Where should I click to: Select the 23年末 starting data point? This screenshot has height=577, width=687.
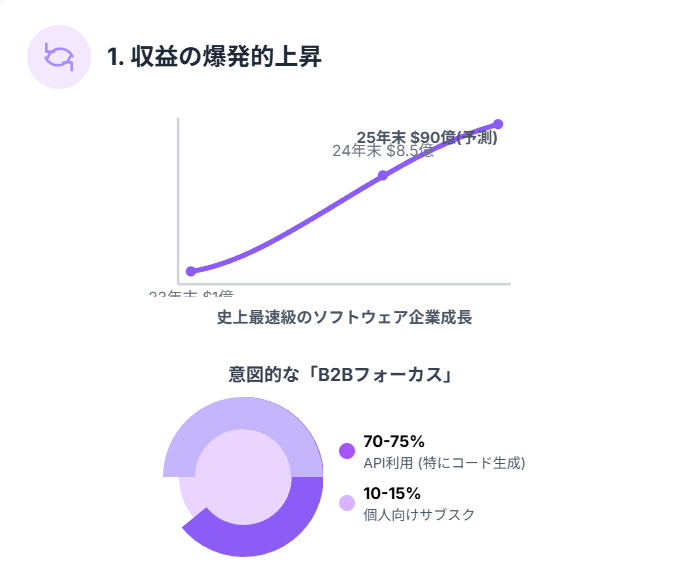pos(191,271)
